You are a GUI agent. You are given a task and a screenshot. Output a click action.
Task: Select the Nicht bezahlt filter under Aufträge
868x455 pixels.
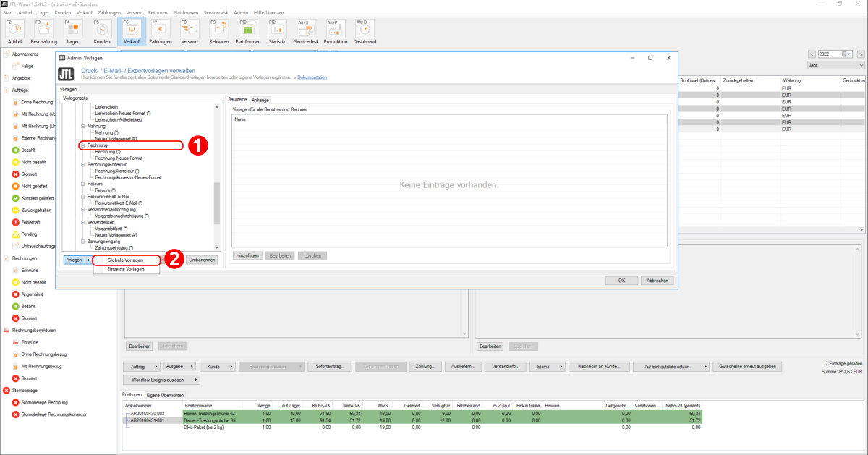click(x=34, y=162)
